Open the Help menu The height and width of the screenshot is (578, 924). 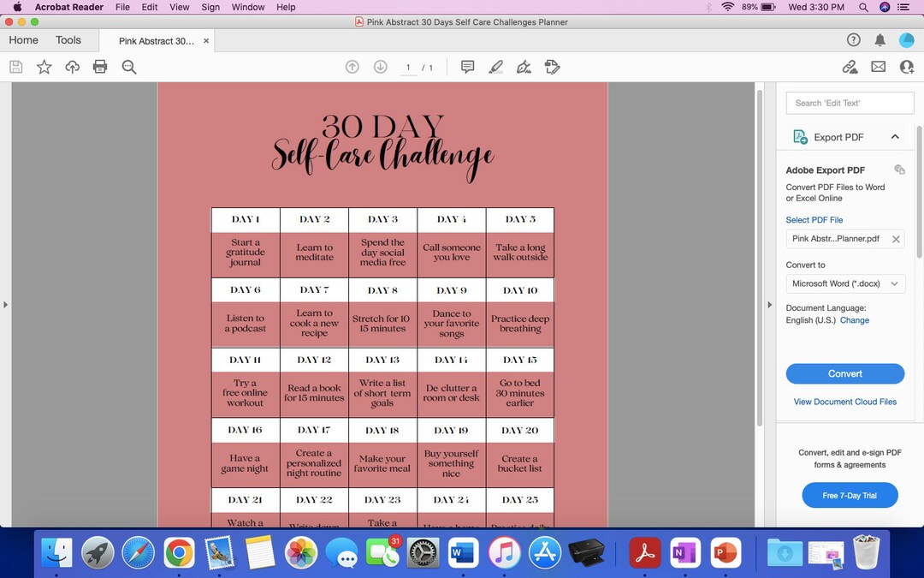(x=286, y=7)
